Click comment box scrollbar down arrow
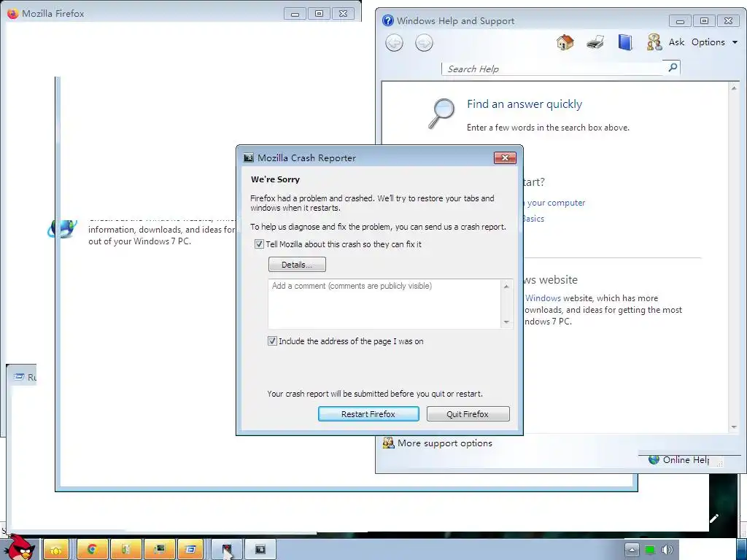This screenshot has width=747, height=560. tap(506, 322)
